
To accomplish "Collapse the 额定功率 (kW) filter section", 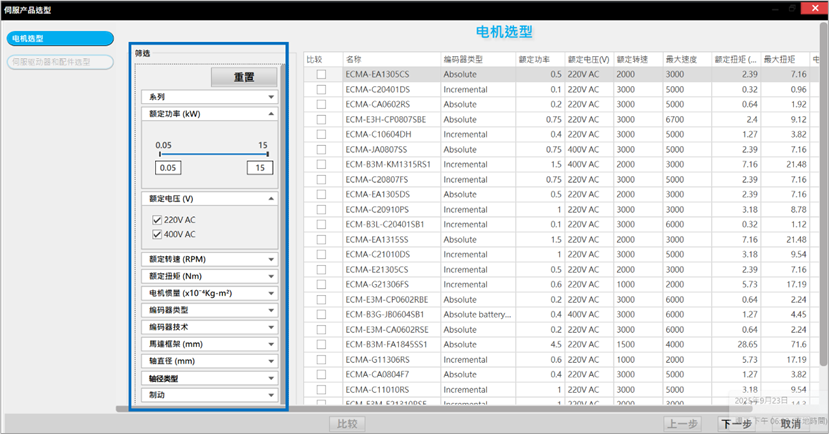I will [x=209, y=114].
